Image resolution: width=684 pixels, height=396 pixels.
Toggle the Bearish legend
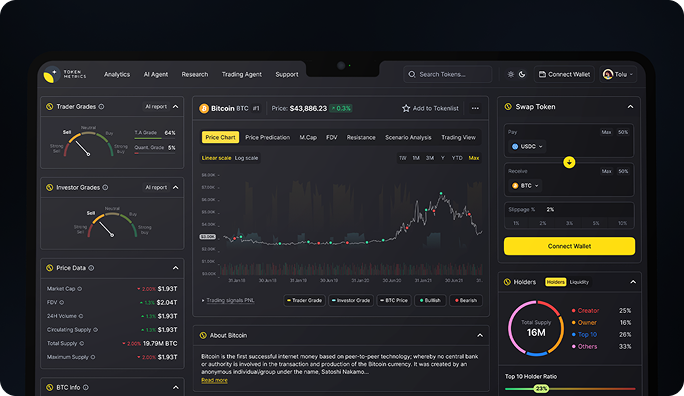point(466,300)
